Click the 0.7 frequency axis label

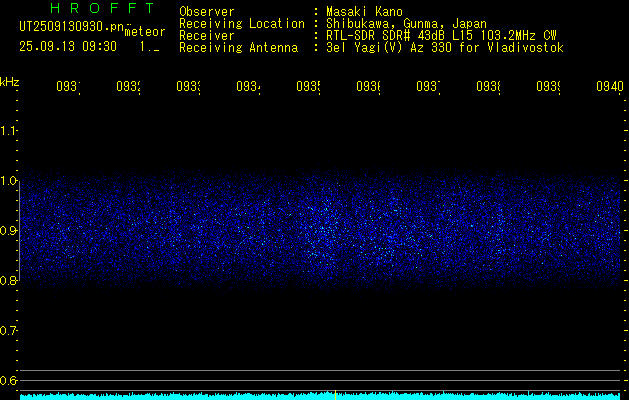pos(8,331)
